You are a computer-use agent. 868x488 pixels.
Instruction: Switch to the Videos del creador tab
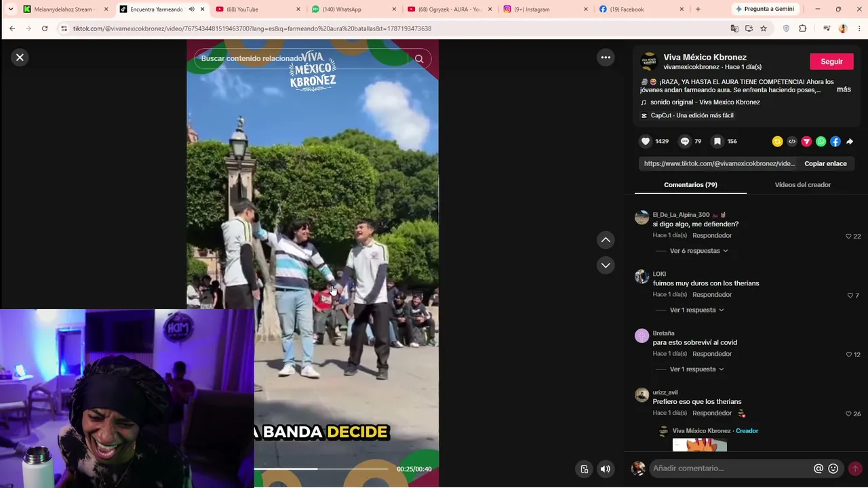(x=802, y=184)
